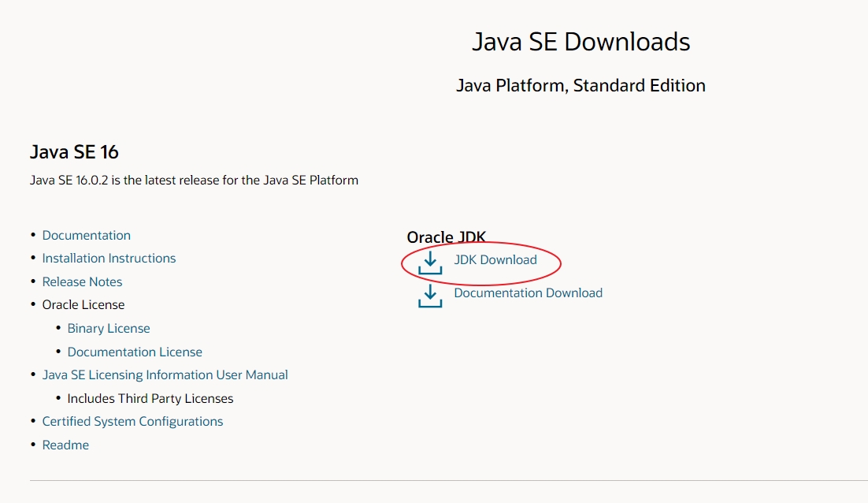Screen dimensions: 868x503
Task: Open Java SE Licensing Information User Manual
Action: pos(165,375)
